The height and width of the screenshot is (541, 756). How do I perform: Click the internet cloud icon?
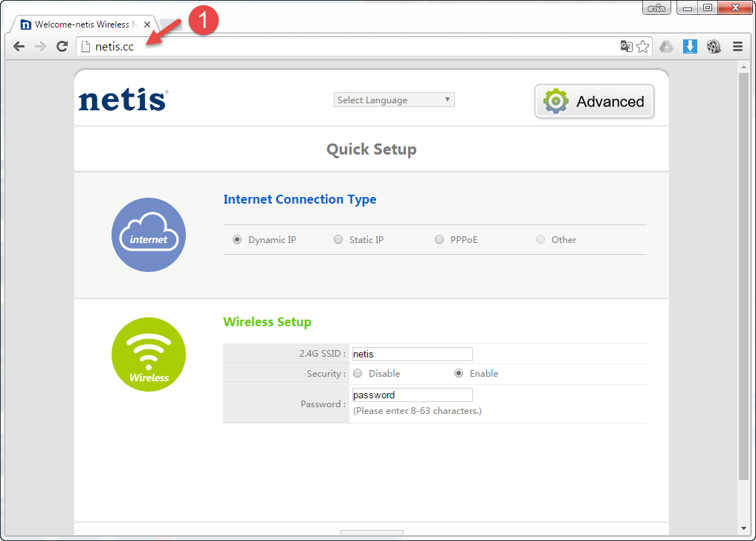pos(149,235)
